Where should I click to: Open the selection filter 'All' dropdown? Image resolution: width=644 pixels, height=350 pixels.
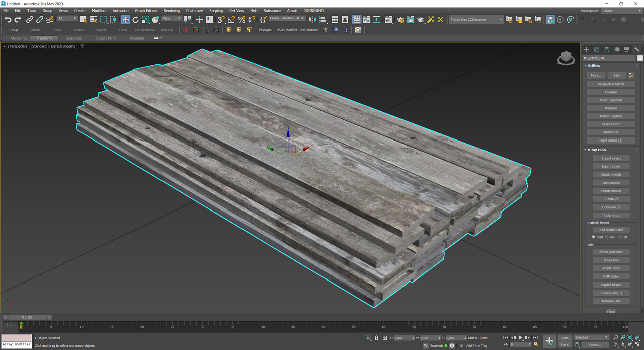(67, 19)
